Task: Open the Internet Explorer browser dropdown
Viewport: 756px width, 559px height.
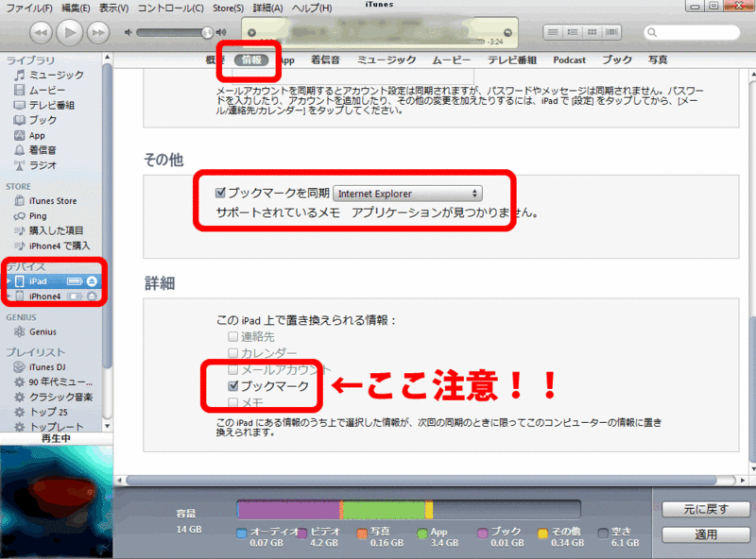Action: [x=408, y=194]
